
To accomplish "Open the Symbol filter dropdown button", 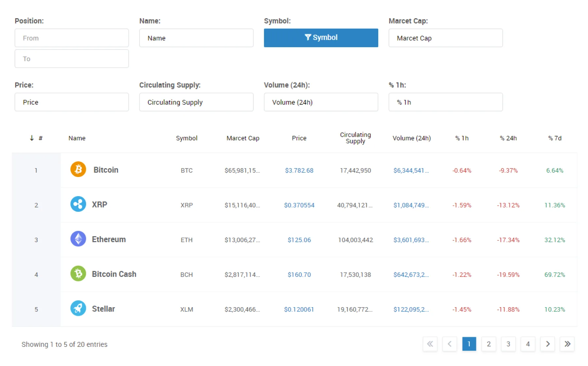I will click(x=321, y=38).
